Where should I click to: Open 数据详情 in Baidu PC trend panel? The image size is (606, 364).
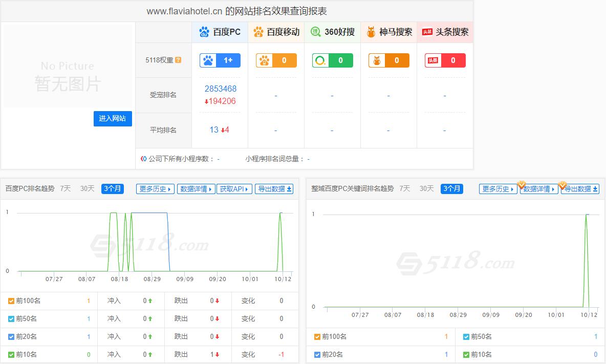(x=197, y=189)
